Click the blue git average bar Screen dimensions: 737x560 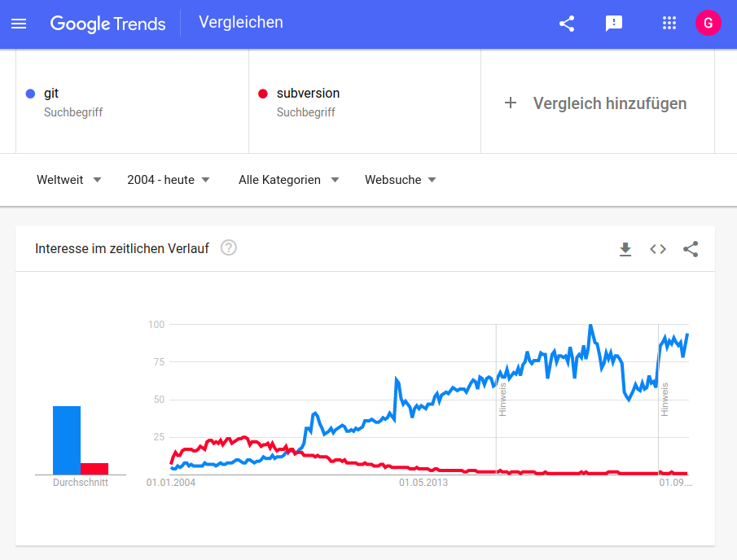67,440
